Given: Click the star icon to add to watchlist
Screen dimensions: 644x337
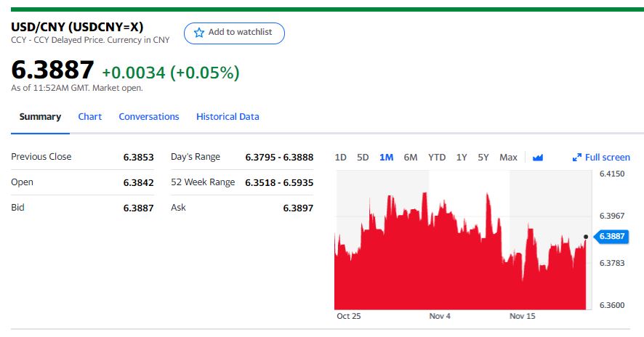Looking at the screenshot, I should (199, 33).
